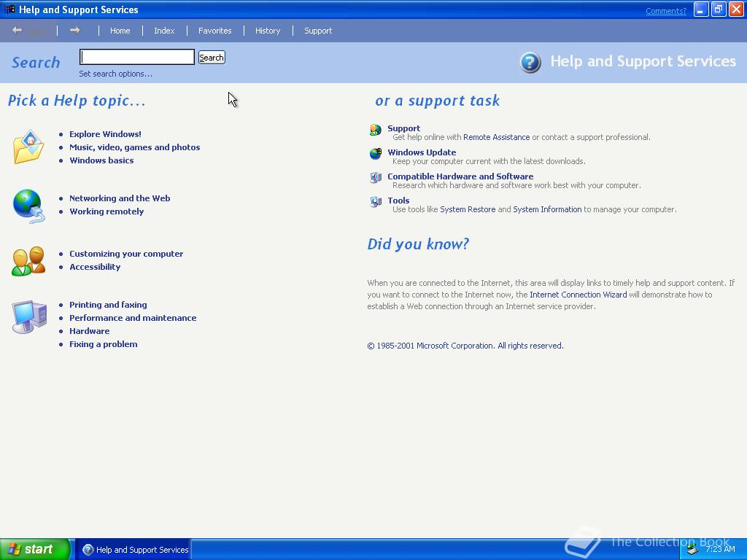Open Networking and the Web topic

tap(120, 198)
